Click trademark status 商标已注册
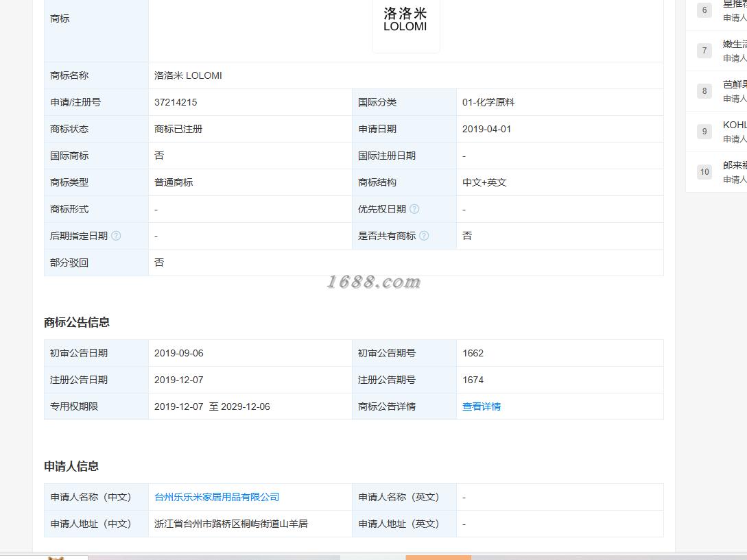 [178, 129]
